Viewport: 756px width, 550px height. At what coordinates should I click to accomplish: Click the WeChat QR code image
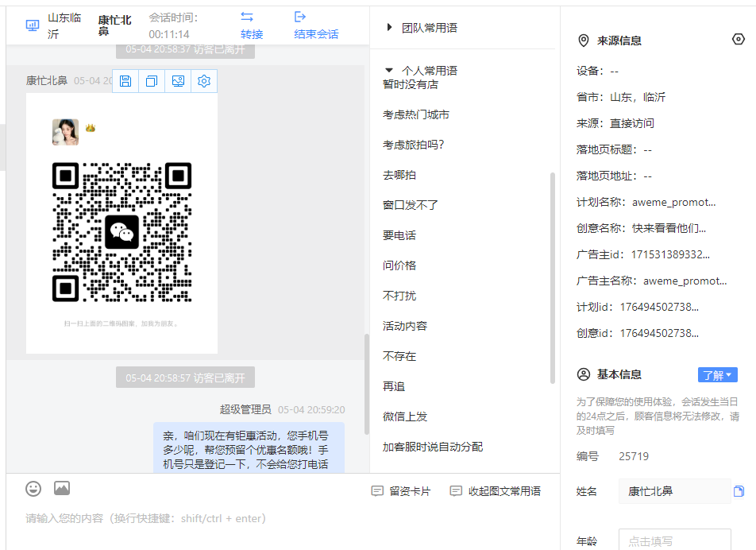coord(122,232)
